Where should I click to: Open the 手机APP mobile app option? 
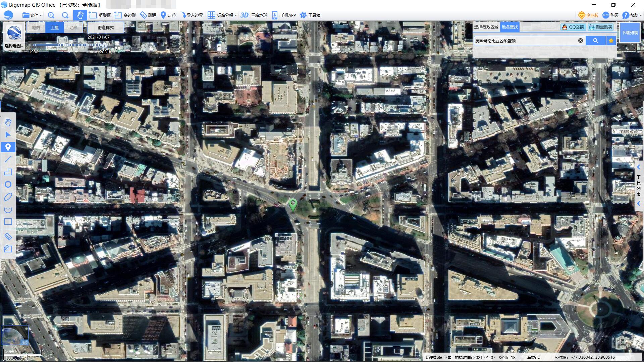(284, 15)
